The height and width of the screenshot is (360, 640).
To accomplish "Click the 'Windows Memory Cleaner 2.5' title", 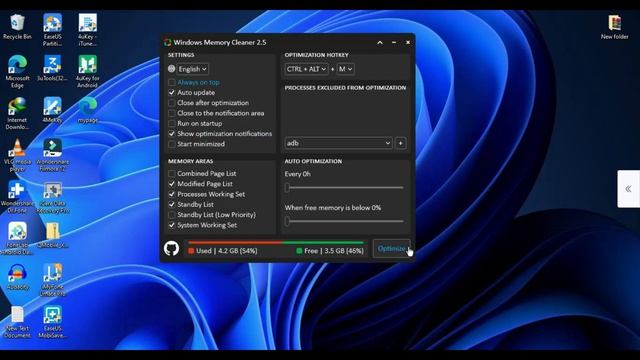I will (x=220, y=42).
